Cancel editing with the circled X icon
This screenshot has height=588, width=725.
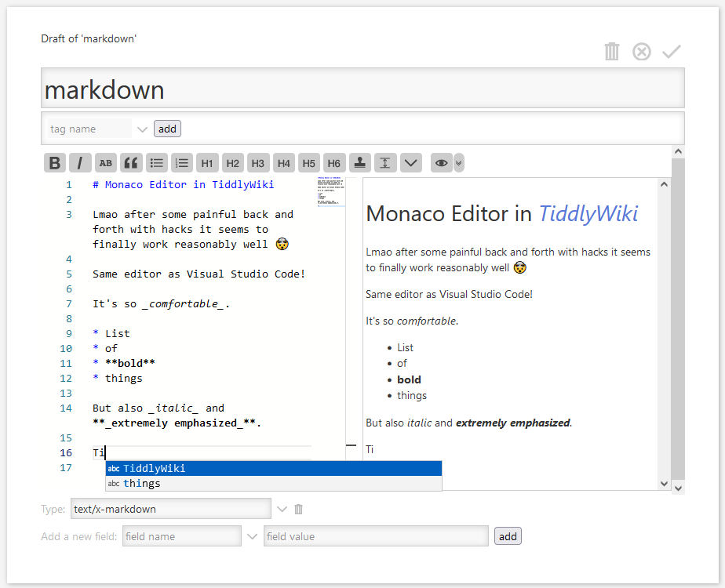click(641, 51)
